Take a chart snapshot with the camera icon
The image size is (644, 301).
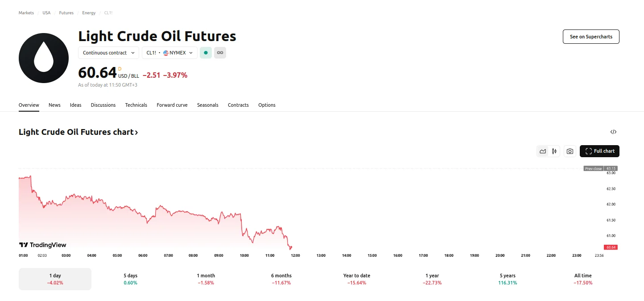(570, 151)
